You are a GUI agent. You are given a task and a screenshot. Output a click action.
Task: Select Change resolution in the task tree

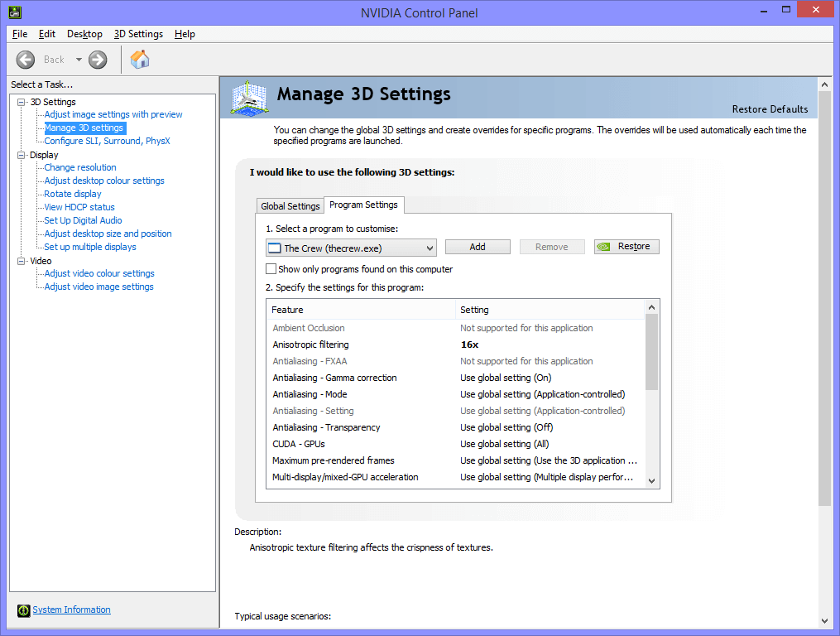[x=80, y=167]
